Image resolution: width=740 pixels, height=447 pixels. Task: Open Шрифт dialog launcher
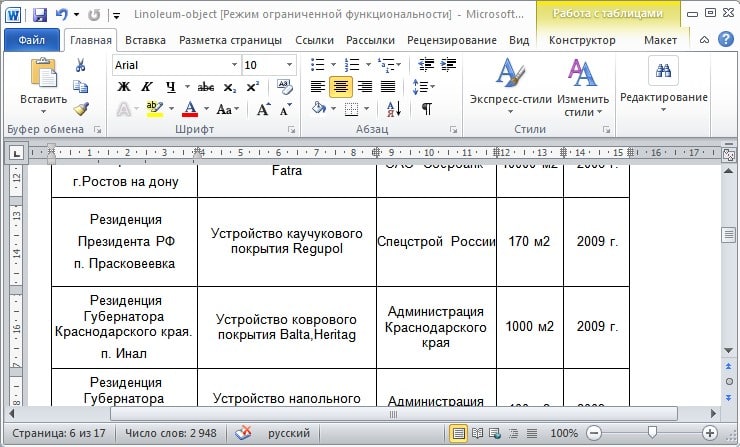coord(291,129)
